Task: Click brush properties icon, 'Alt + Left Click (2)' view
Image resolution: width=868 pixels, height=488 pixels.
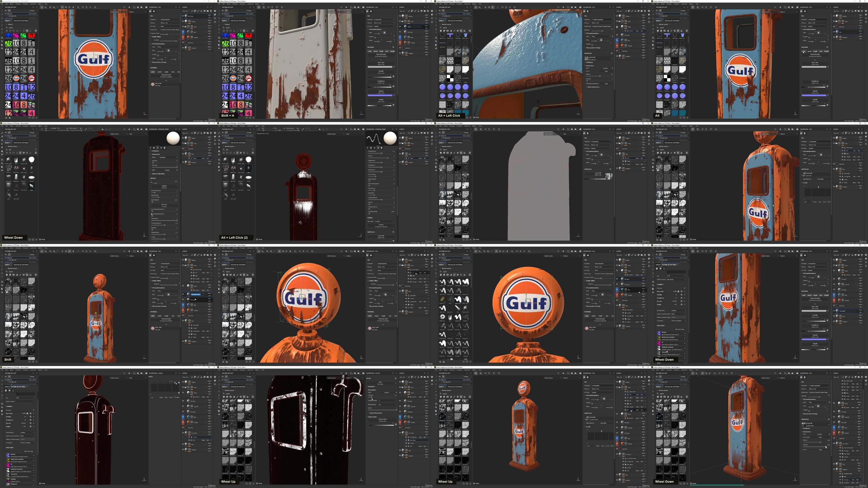Action: (x=368, y=147)
